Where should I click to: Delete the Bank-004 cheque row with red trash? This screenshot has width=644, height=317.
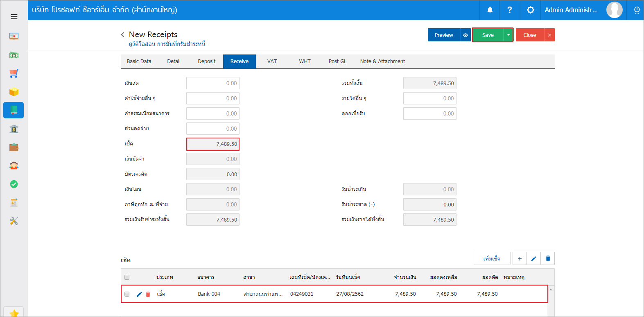point(148,294)
